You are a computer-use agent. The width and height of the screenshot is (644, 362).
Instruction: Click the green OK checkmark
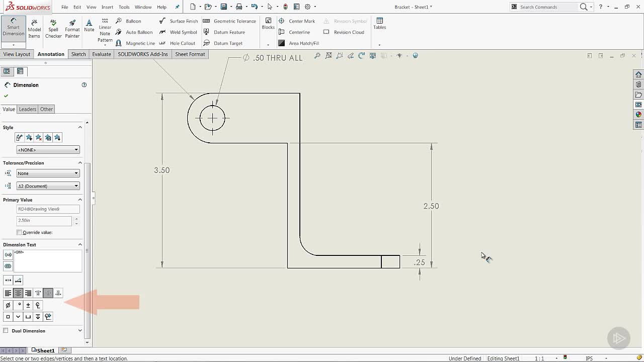[6, 96]
